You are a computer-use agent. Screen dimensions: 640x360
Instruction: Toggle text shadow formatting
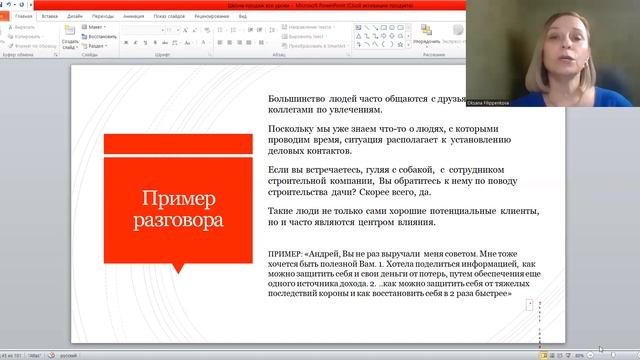(x=155, y=42)
